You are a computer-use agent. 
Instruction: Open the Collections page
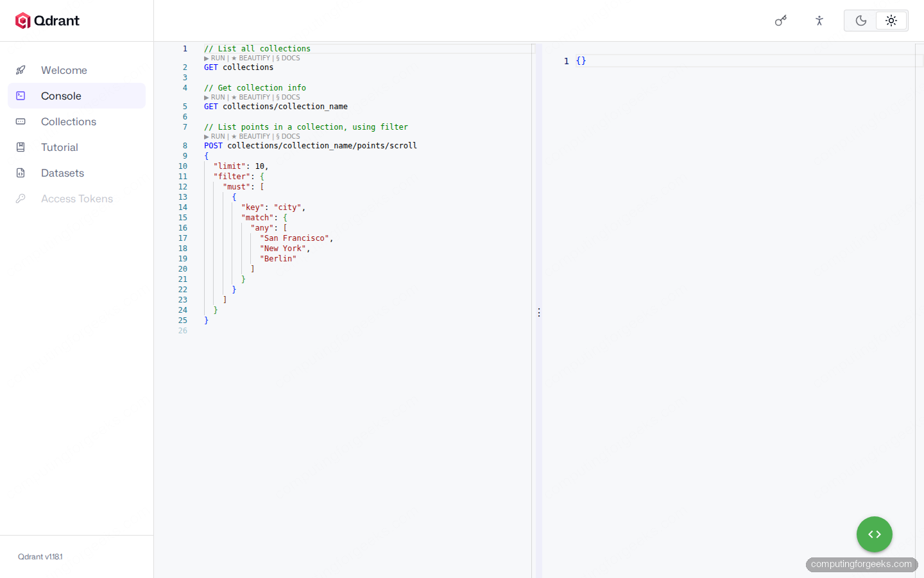point(76,121)
